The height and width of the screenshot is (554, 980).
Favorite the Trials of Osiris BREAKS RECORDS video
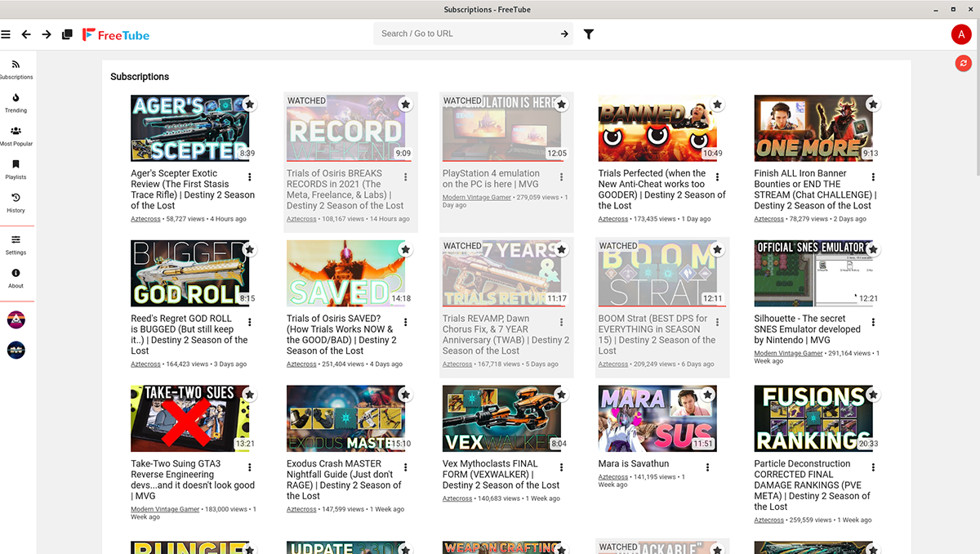405,105
